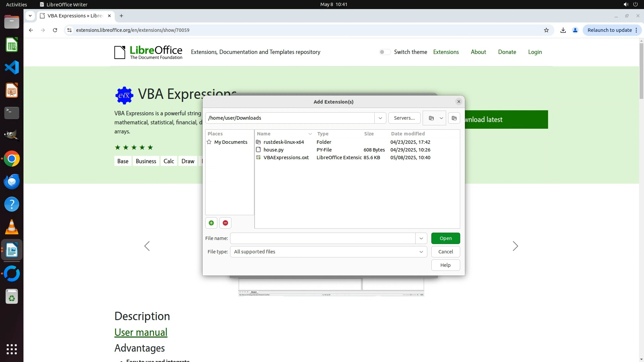
Task: Click the File name input field
Action: click(x=322, y=238)
